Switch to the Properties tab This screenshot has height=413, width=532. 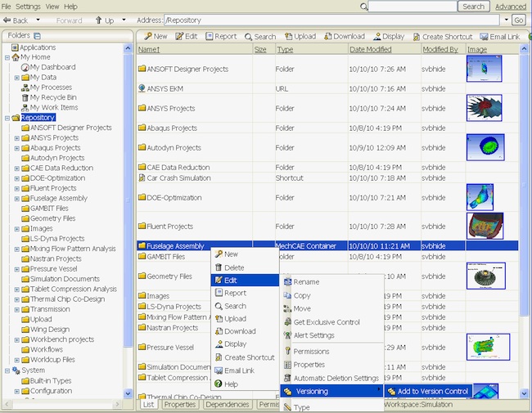pyautogui.click(x=180, y=405)
